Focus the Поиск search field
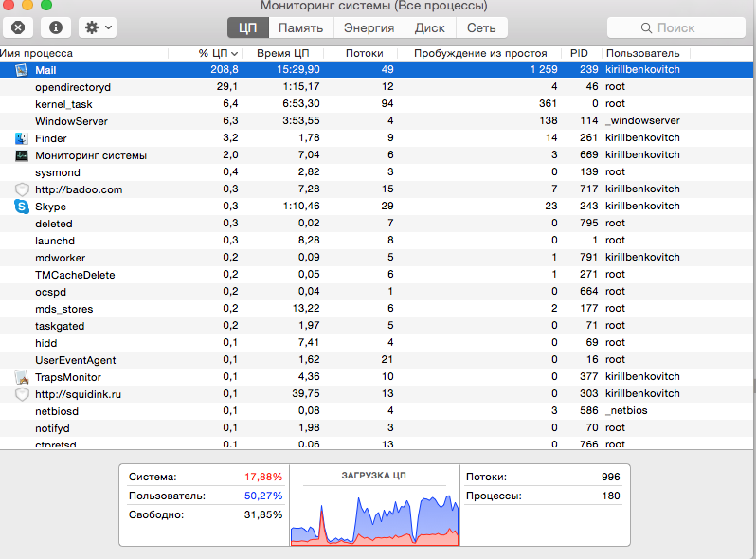Image resolution: width=756 pixels, height=559 pixels. coord(676,28)
